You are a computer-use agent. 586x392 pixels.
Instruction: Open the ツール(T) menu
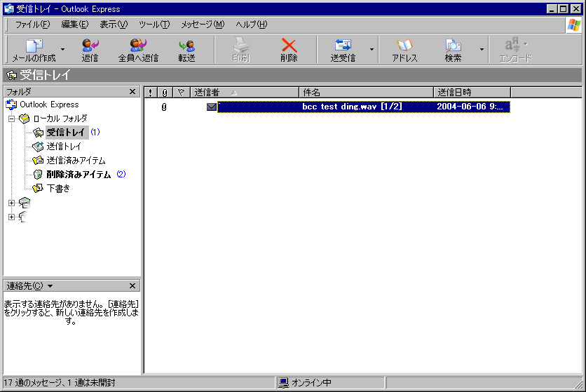click(154, 25)
